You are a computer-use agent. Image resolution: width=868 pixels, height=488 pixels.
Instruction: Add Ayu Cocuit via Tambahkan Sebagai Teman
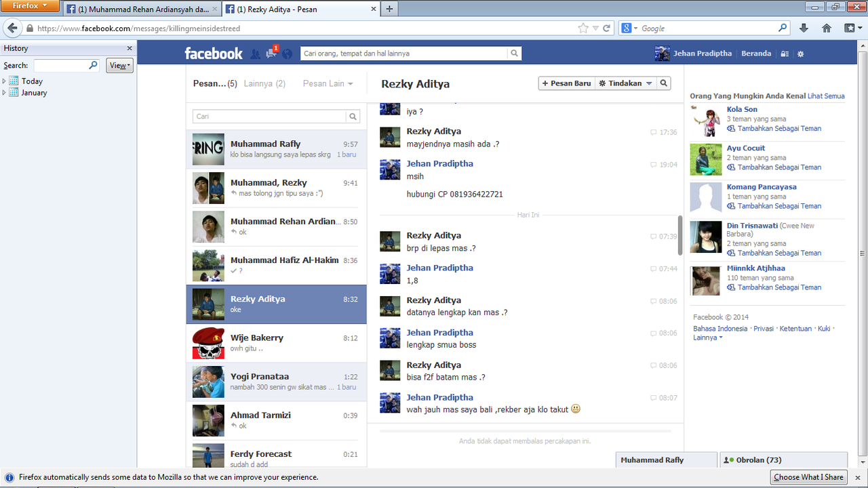[x=779, y=167]
